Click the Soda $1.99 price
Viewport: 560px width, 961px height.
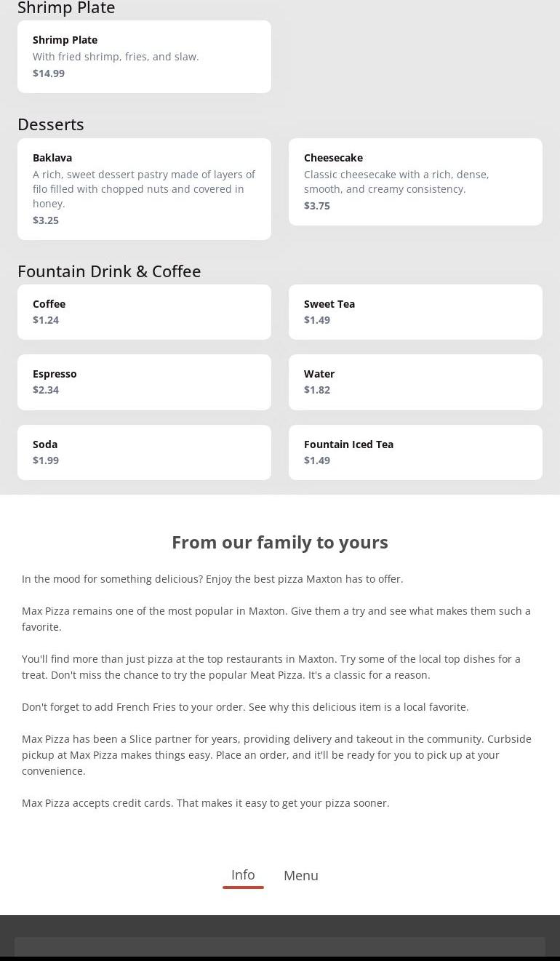[46, 460]
